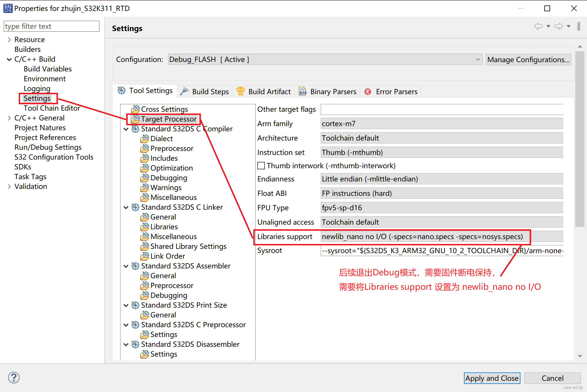Image resolution: width=587 pixels, height=392 pixels.
Task: Open the Target Processor settings
Action: tap(169, 119)
